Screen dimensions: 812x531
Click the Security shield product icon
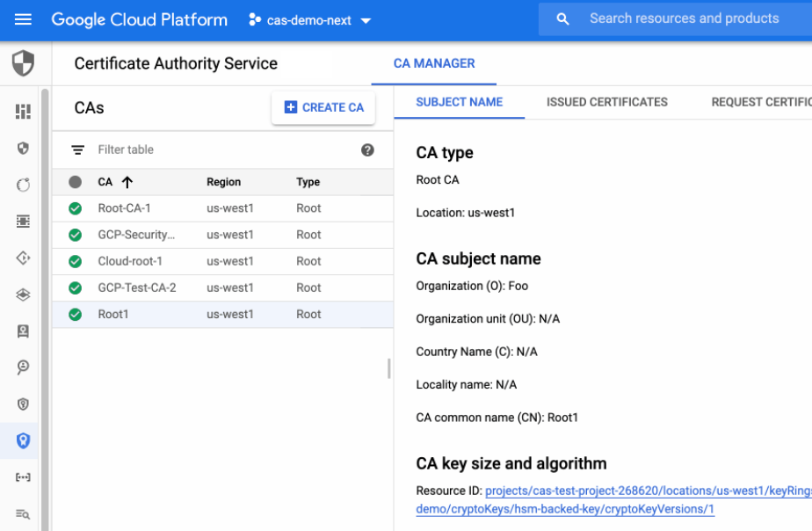[x=23, y=63]
